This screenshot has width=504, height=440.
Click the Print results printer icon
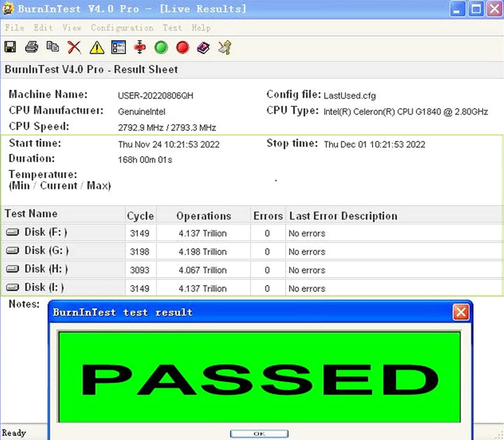click(31, 47)
